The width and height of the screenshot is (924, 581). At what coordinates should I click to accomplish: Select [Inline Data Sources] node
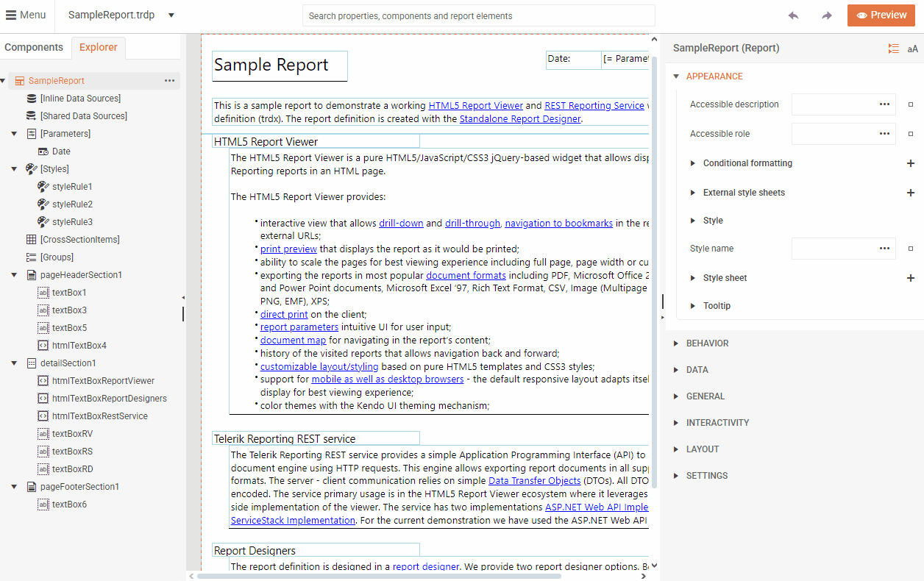(80, 99)
